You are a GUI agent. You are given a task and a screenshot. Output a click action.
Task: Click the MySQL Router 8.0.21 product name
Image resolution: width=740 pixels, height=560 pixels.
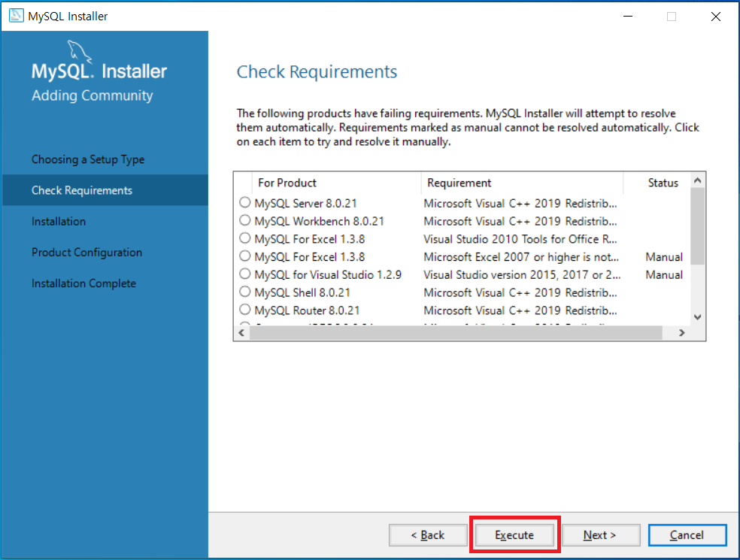[x=307, y=310]
